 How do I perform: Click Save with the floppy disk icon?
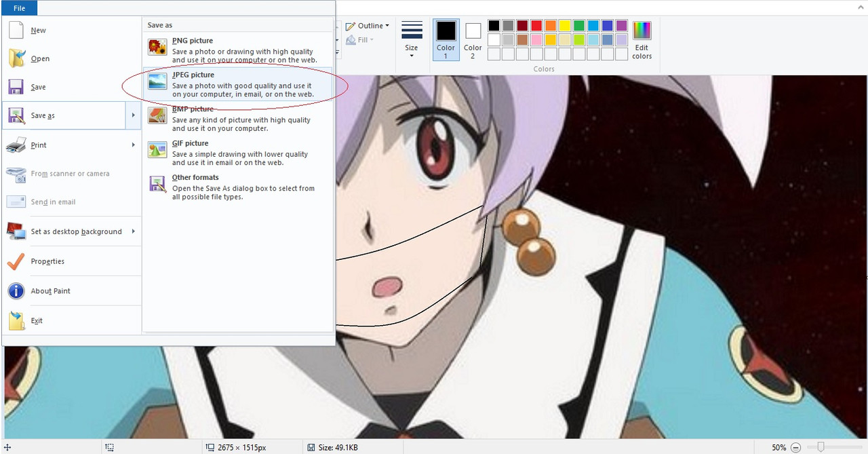[71, 88]
